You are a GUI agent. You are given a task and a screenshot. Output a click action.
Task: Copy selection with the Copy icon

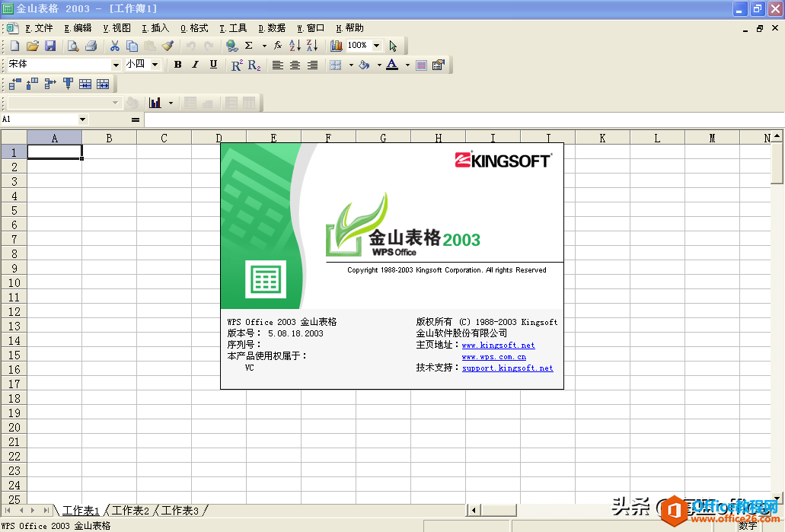[132, 46]
